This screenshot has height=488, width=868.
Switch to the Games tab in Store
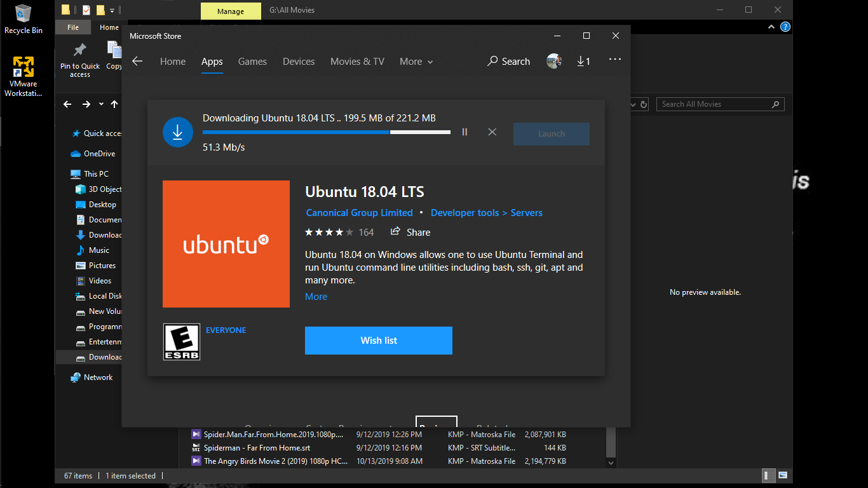click(x=252, y=61)
